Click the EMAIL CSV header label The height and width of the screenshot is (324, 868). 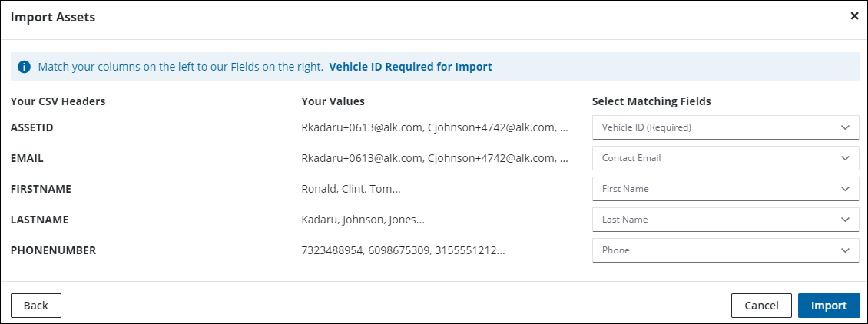click(x=27, y=158)
